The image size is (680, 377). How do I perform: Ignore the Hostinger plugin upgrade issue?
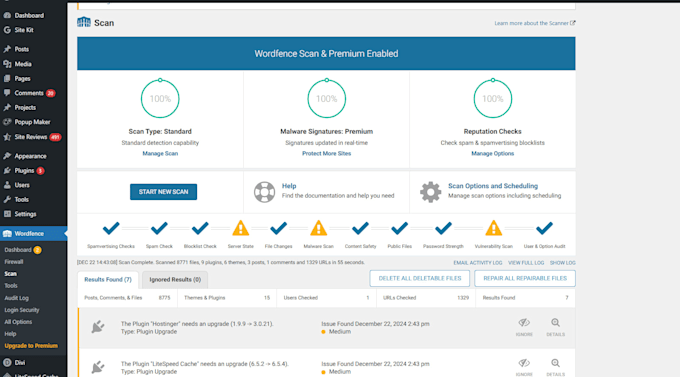(x=524, y=327)
